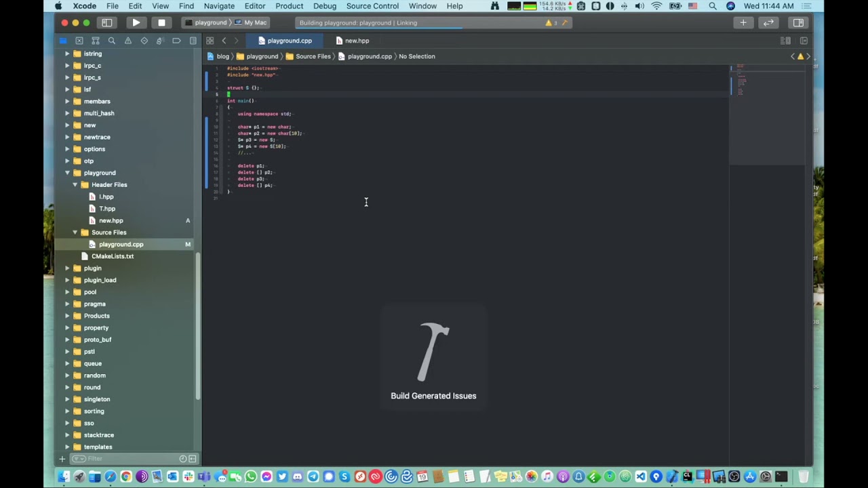Select CMakeLists.txt in the navigator
This screenshot has height=488, width=868.
[x=113, y=256]
